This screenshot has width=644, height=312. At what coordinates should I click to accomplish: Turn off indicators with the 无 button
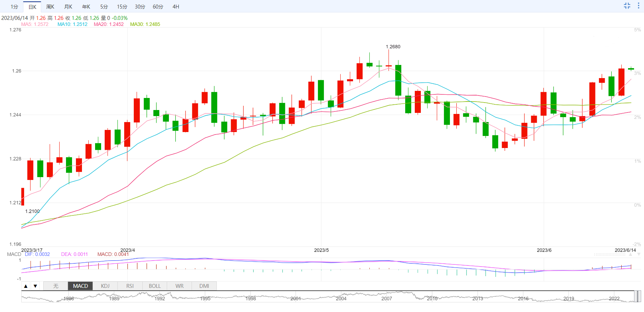56,286
